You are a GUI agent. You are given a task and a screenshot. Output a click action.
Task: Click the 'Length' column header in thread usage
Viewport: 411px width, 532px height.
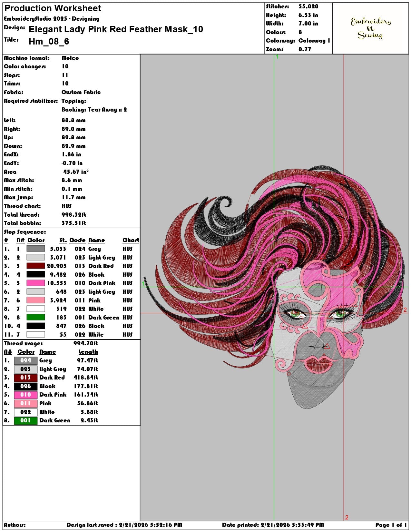pyautogui.click(x=88, y=352)
